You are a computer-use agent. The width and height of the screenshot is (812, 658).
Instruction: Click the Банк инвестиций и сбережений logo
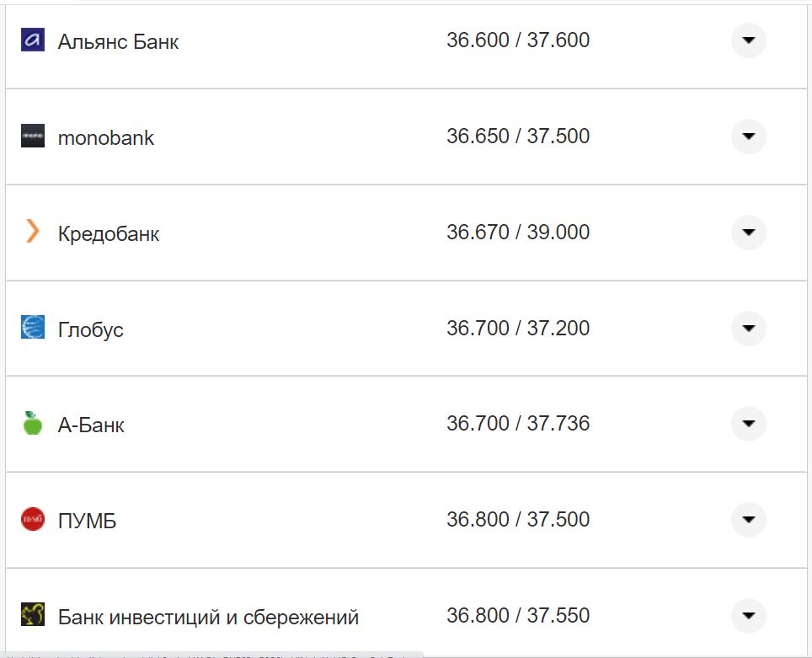[33, 615]
